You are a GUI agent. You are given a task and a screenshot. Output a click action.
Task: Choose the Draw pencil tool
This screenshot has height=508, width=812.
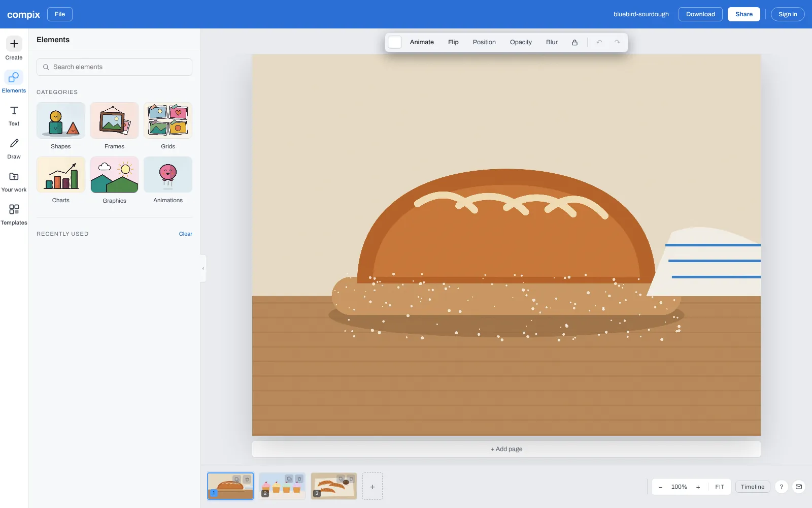14,148
